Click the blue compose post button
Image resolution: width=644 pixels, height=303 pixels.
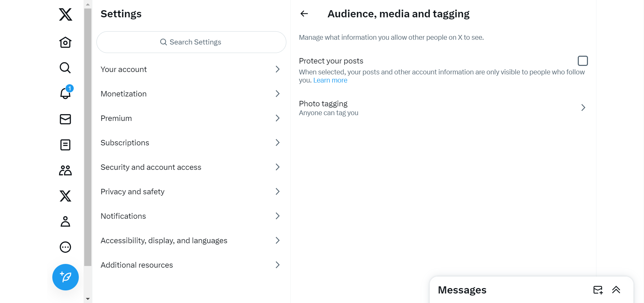point(66,277)
